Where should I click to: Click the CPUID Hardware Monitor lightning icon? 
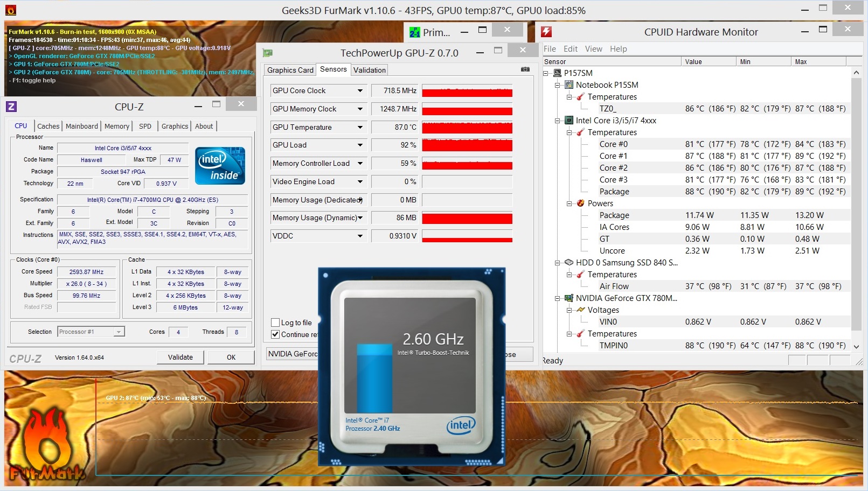point(546,32)
